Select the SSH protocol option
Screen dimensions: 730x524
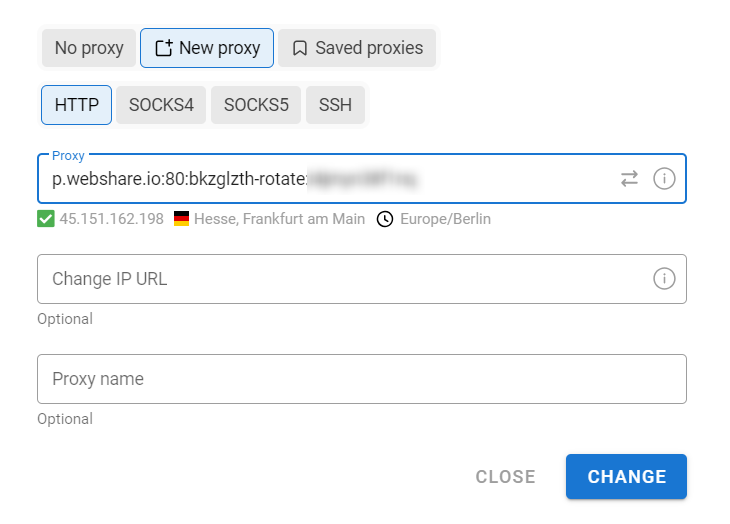335,105
